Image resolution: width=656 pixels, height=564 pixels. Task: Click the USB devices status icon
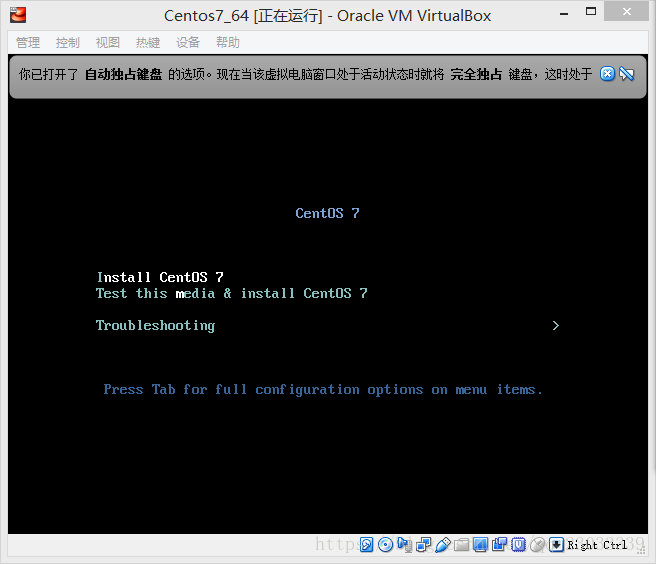click(443, 544)
